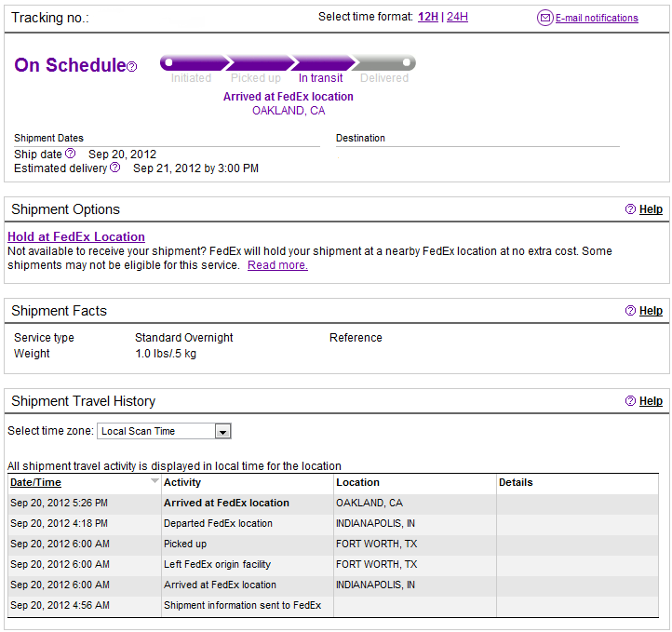Sort table by Date/Time column header

(35, 482)
